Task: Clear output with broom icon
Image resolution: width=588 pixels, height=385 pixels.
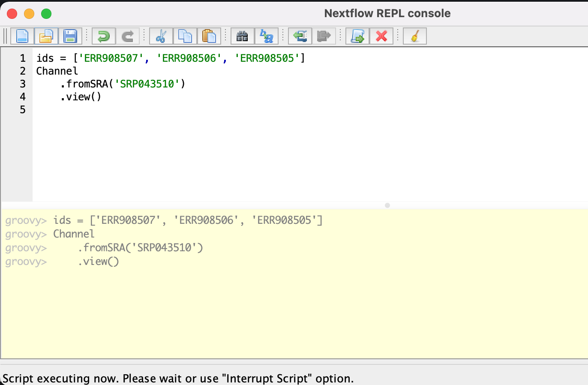Action: (414, 36)
